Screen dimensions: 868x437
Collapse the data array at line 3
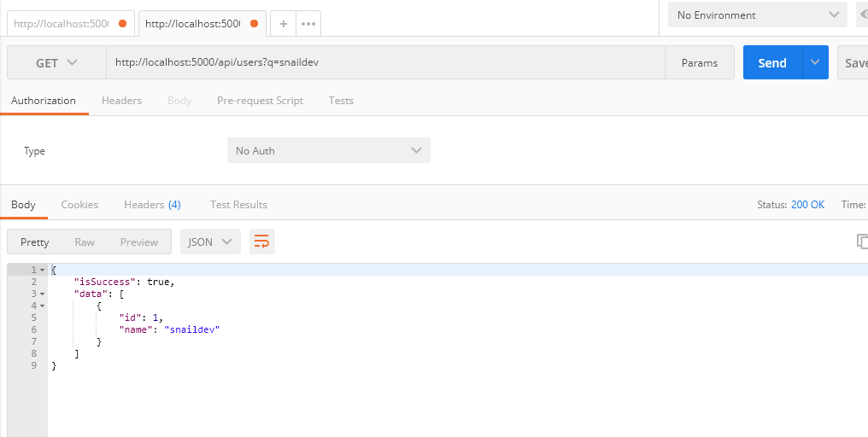[43, 294]
